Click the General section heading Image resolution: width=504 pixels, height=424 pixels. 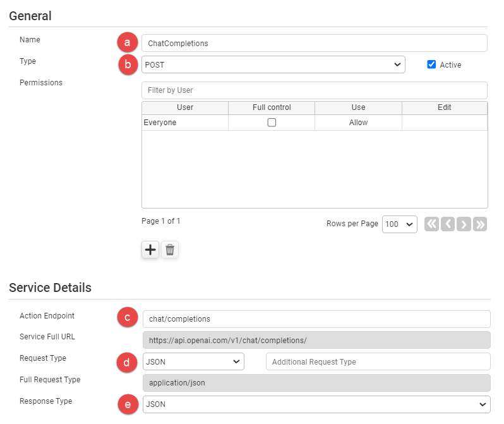[30, 16]
